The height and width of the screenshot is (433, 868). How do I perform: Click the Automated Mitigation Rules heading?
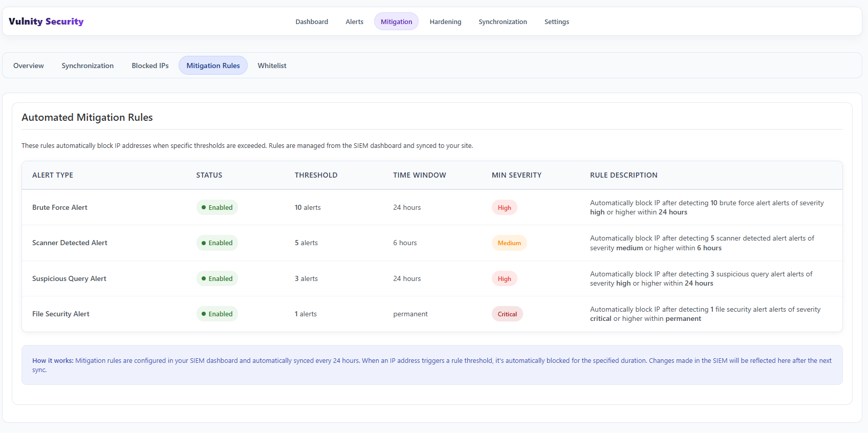tap(87, 117)
